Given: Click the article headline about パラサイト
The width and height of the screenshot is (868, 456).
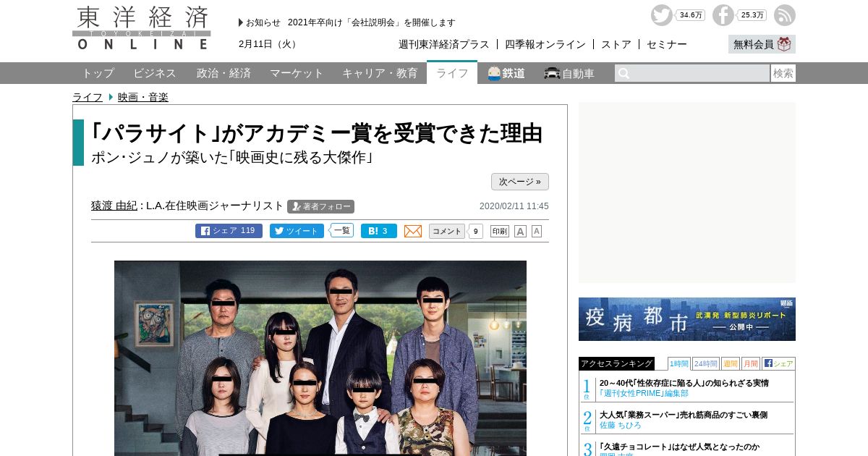Looking at the screenshot, I should click(316, 133).
